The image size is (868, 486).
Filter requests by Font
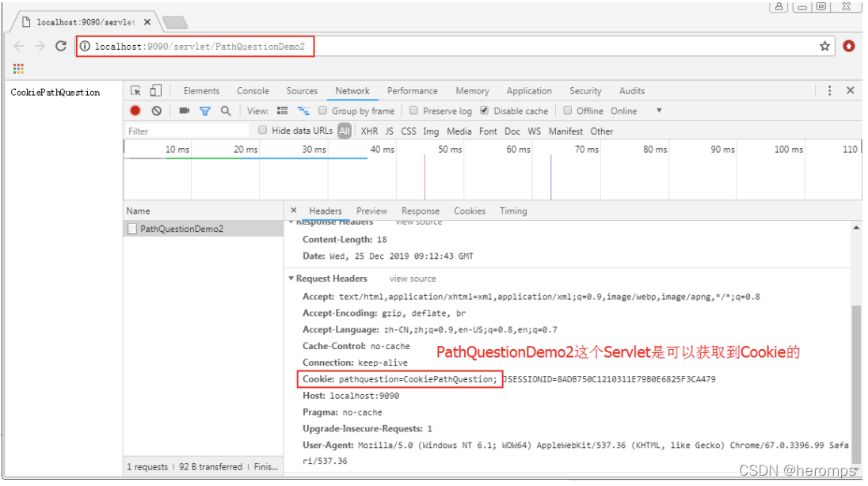[488, 131]
